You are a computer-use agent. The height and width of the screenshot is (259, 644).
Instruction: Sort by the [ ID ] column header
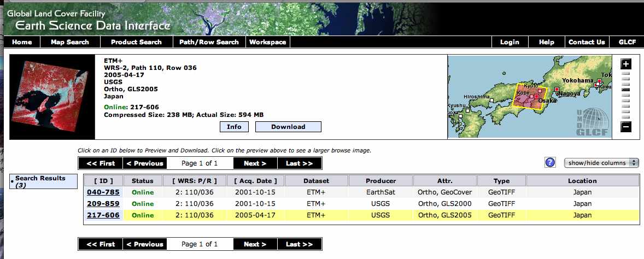[x=103, y=181]
